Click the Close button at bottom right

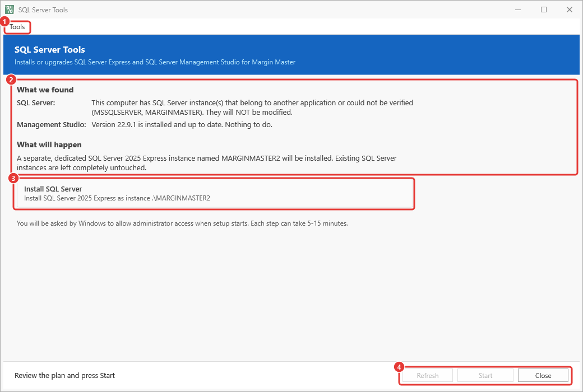(x=543, y=375)
